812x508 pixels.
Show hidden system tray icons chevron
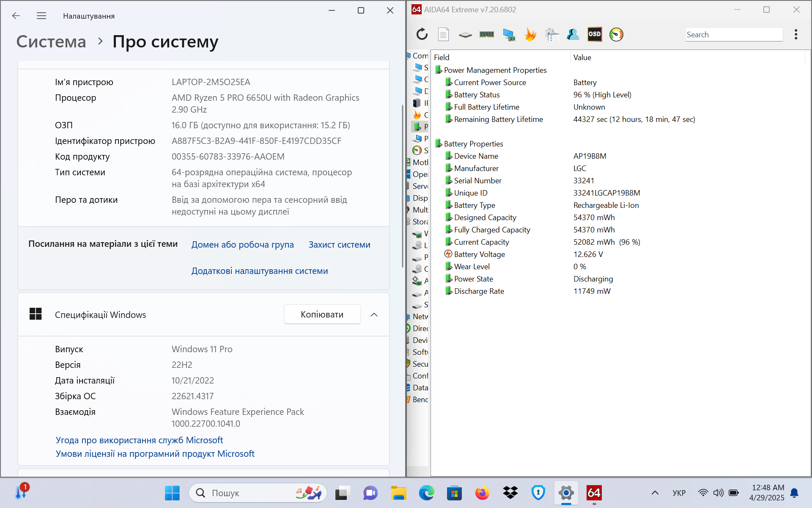tap(655, 493)
